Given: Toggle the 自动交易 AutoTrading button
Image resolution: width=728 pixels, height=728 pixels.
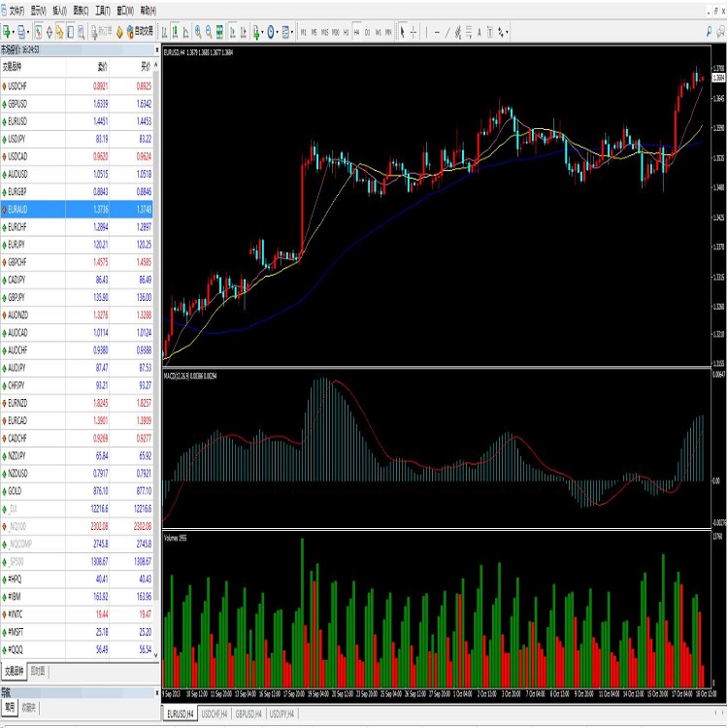Looking at the screenshot, I should point(140,32).
